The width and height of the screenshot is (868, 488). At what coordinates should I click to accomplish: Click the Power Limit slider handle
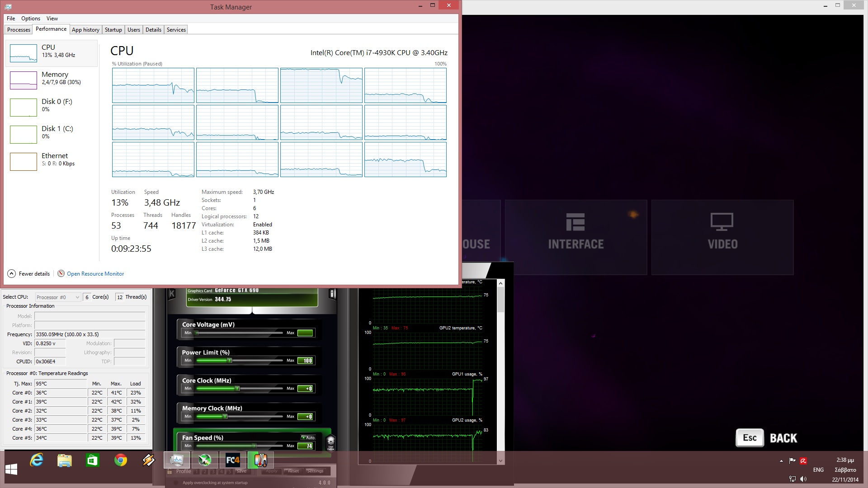pyautogui.click(x=230, y=361)
